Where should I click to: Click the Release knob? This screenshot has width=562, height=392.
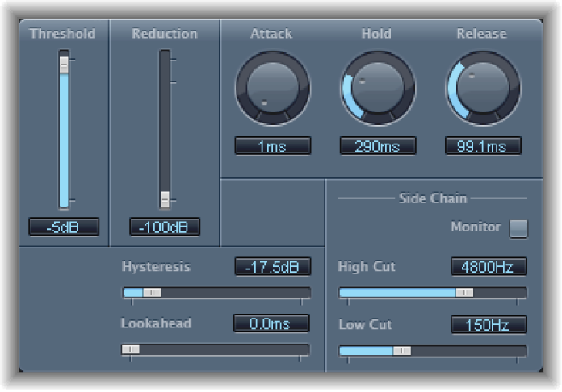[x=483, y=88]
